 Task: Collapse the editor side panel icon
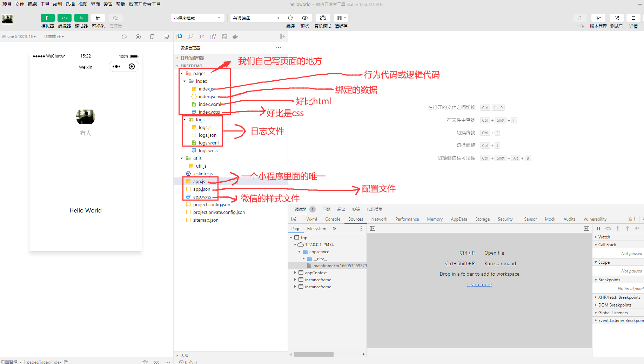click(282, 36)
